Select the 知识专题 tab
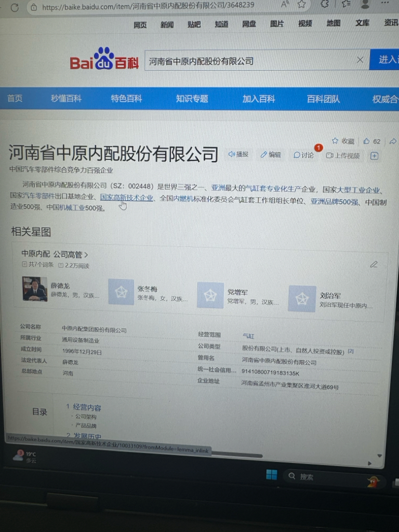This screenshot has width=399, height=532. pos(192,99)
